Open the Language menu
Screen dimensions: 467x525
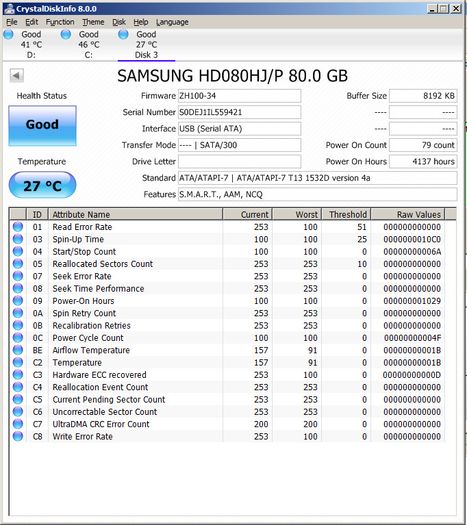[172, 22]
